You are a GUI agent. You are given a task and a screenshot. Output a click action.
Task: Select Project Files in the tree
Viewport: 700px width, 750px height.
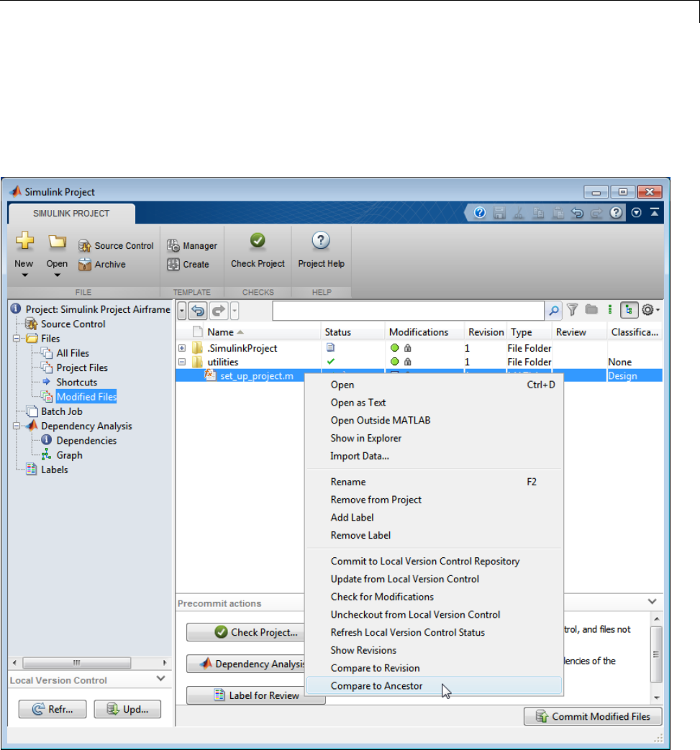tap(82, 368)
